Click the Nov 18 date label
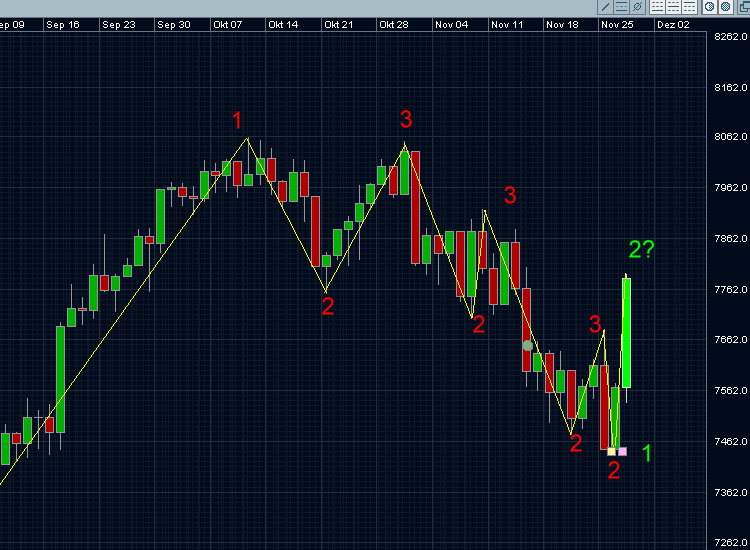Viewport: 750px width, 550px height. click(x=562, y=25)
